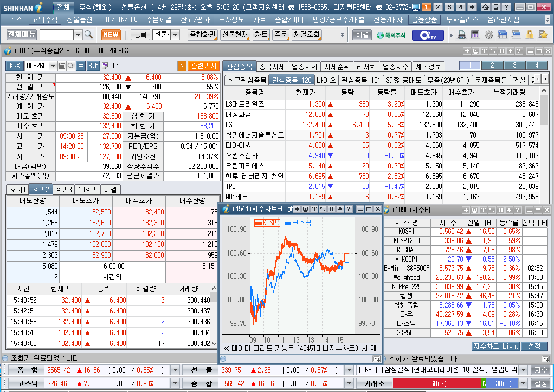Click the 체결조회 toolbar button
This screenshot has width=554, height=392.
pos(307,35)
